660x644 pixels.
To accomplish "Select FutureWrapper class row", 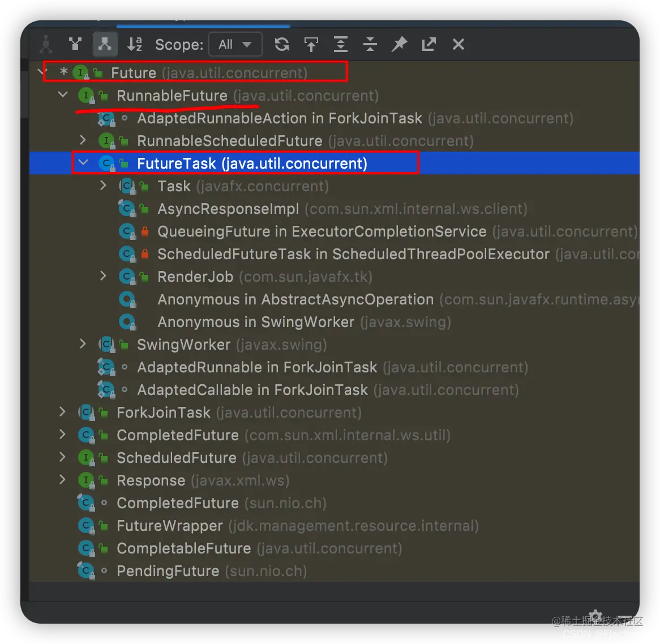I will click(x=334, y=526).
